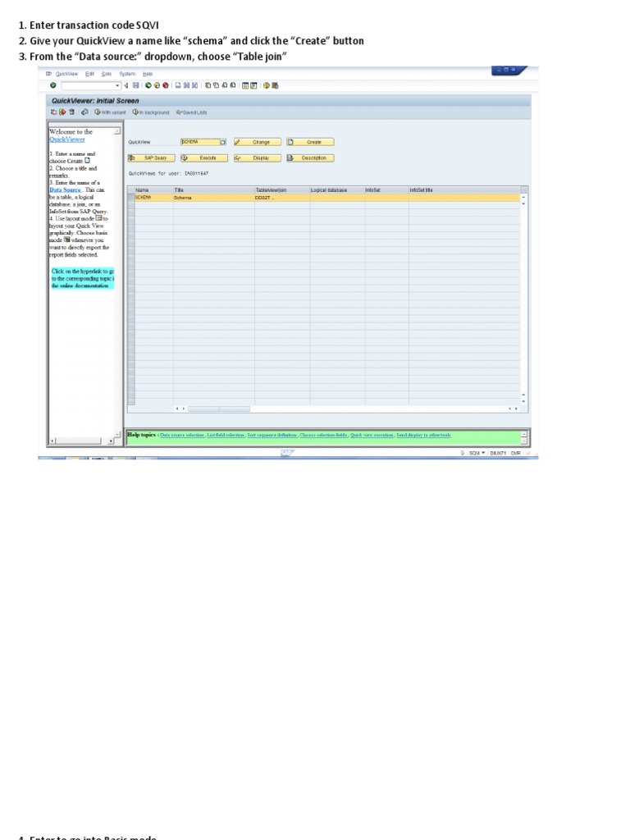Open the Edit menu
630x840 pixels.
[89, 73]
